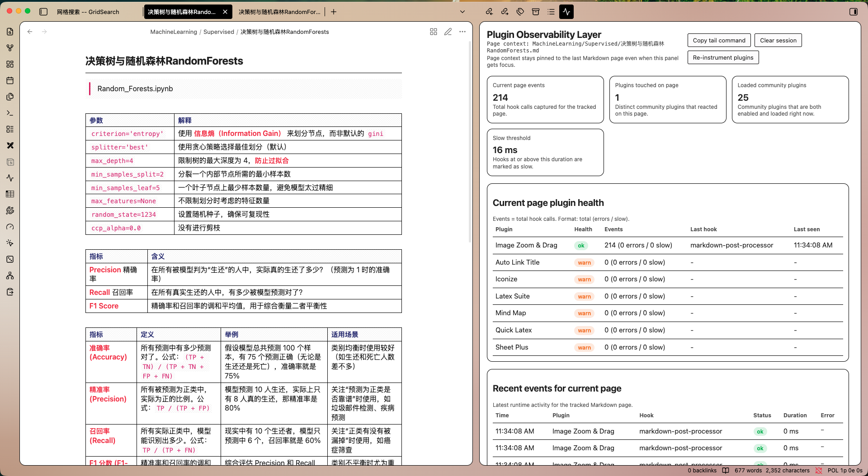Click the archive box icon in right sidebar
868x476 pixels.
point(536,12)
